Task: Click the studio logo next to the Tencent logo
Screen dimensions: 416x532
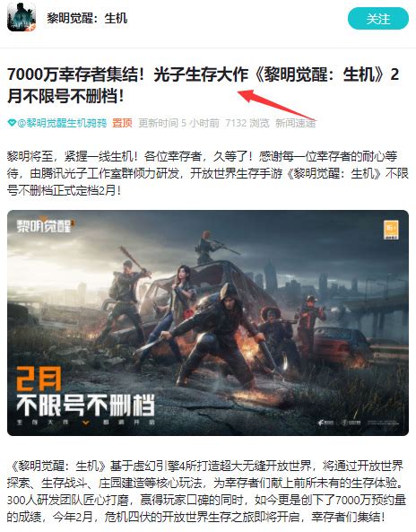Action: point(351,423)
